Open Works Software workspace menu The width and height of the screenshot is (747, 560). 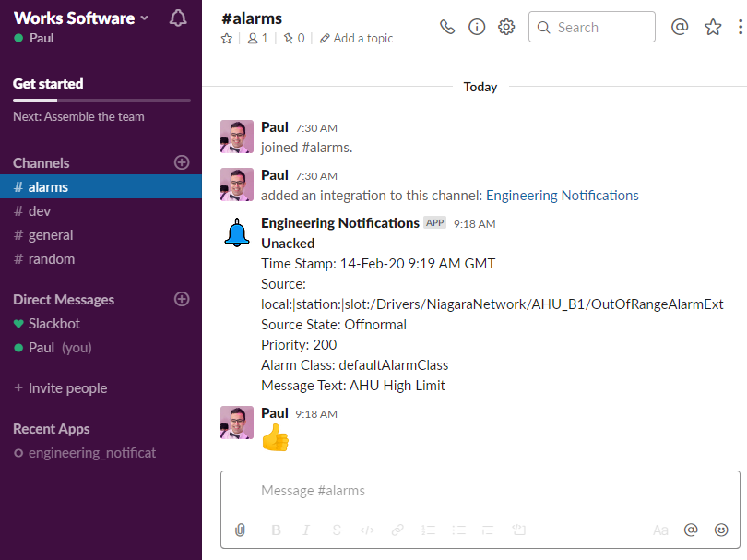tap(81, 18)
